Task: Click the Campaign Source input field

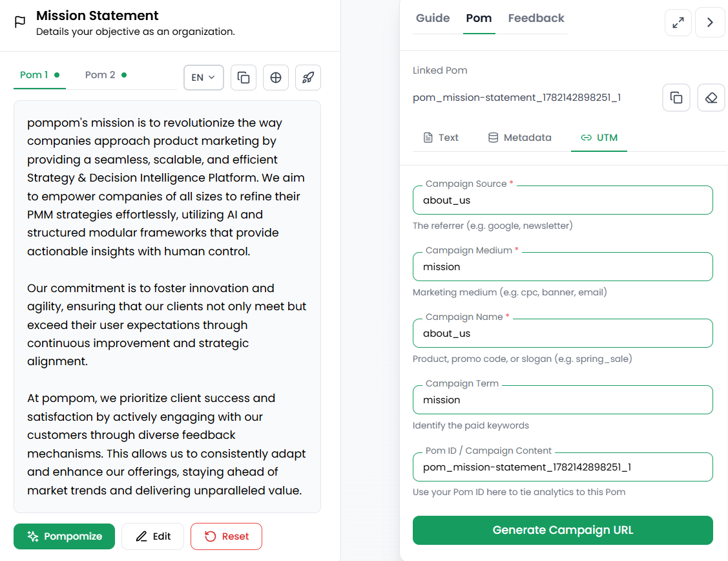Action: [x=563, y=200]
